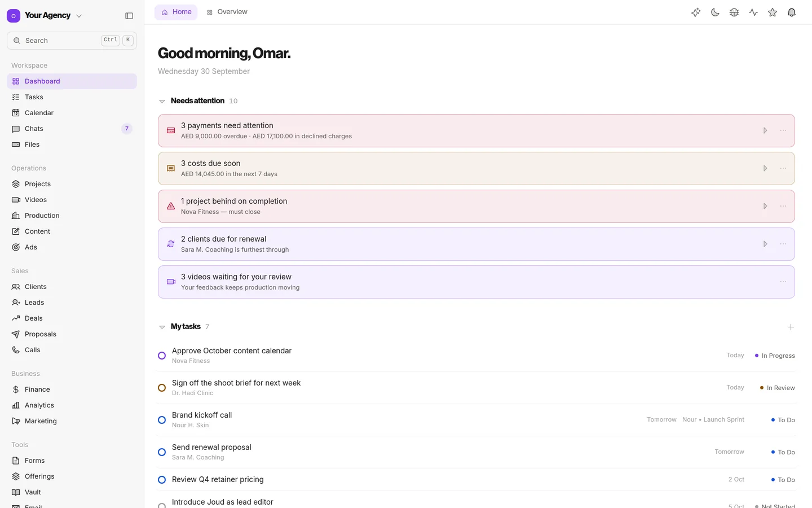
Task: Click the warning triangle on project behind alert
Action: (x=171, y=207)
